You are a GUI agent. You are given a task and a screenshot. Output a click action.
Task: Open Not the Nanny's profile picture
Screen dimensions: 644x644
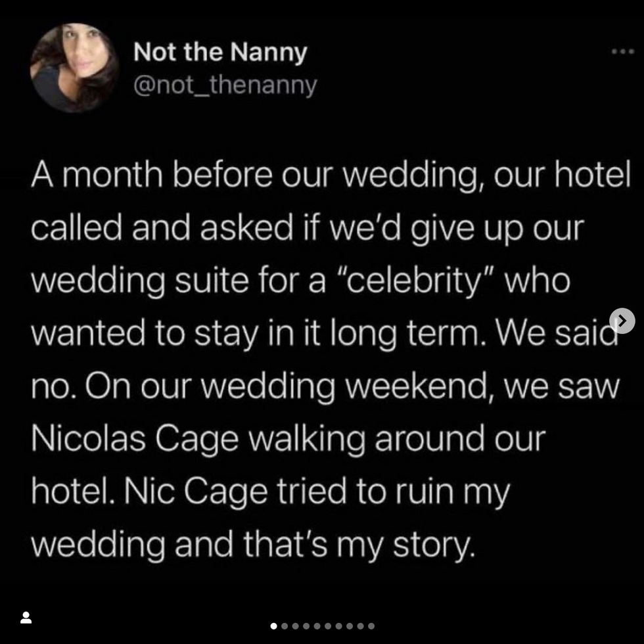tap(74, 68)
